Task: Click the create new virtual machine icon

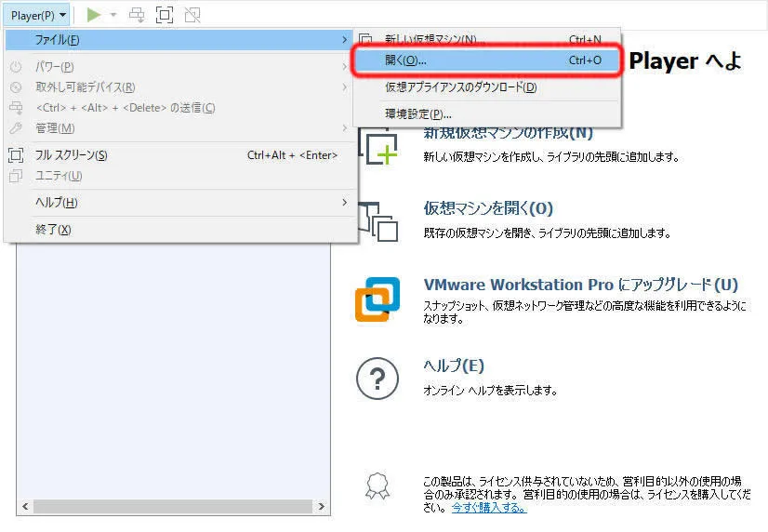Action: pyautogui.click(x=377, y=146)
